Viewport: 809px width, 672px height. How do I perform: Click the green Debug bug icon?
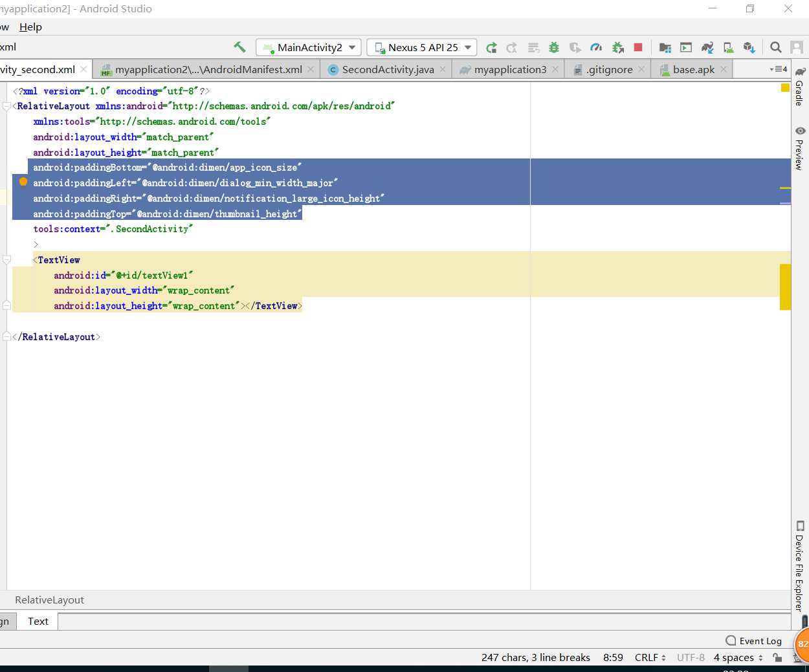[x=554, y=47]
